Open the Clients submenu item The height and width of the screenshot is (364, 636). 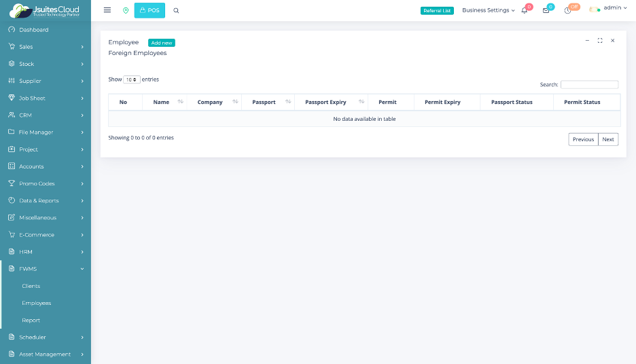coord(31,286)
